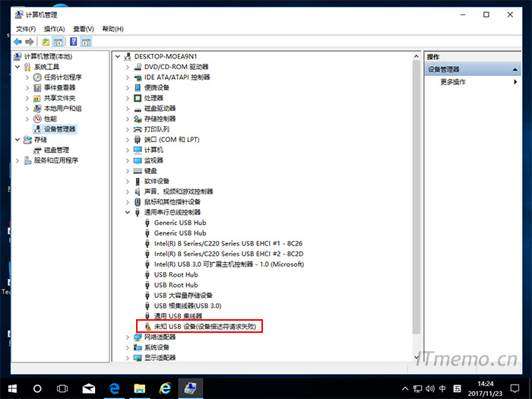This screenshot has height=399, width=532.
Task: Click the 性能 performance icon
Action: point(37,119)
